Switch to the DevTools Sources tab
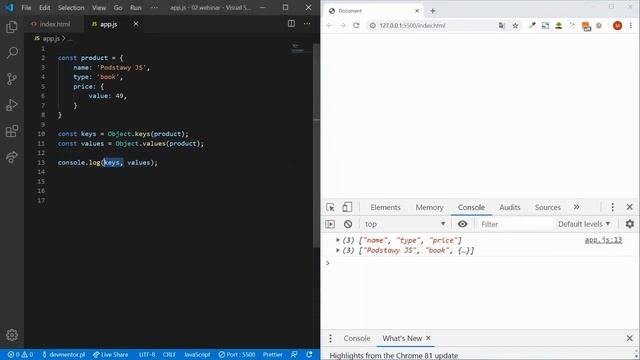Viewport: 640px width, 360px height. click(x=548, y=207)
